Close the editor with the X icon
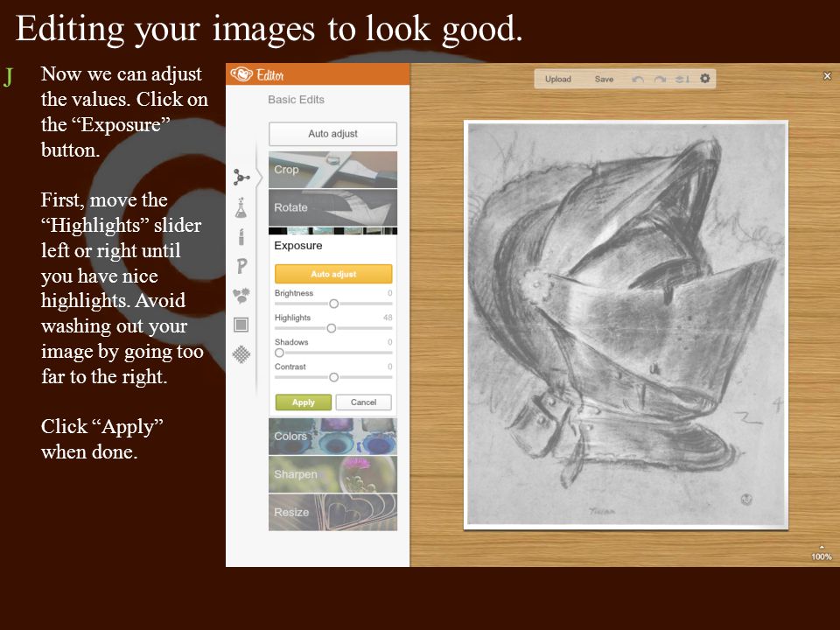 (827, 76)
